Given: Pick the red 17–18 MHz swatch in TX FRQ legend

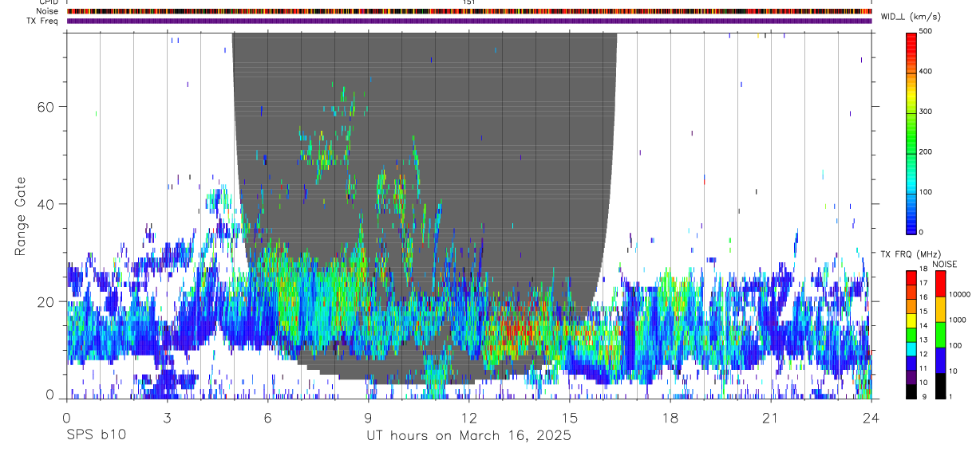Looking at the screenshot, I should click(911, 277).
